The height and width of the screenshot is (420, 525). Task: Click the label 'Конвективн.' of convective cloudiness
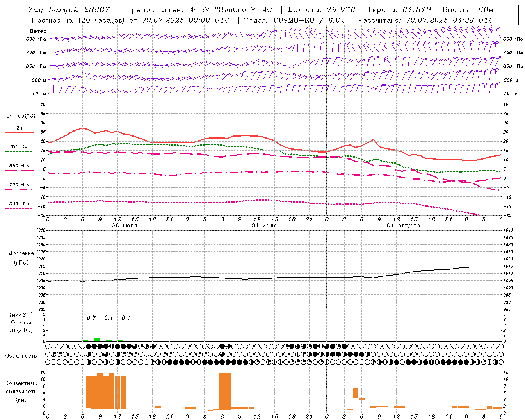tap(21, 383)
